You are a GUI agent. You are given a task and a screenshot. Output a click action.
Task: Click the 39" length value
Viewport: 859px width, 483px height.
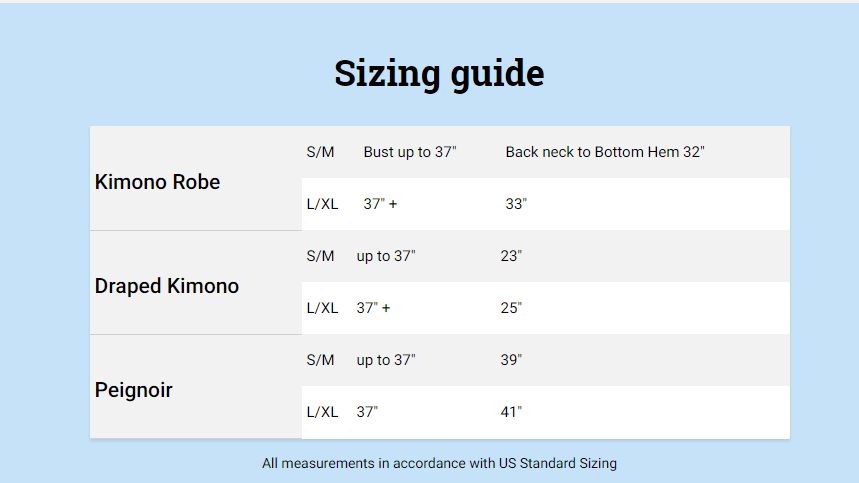pos(511,360)
